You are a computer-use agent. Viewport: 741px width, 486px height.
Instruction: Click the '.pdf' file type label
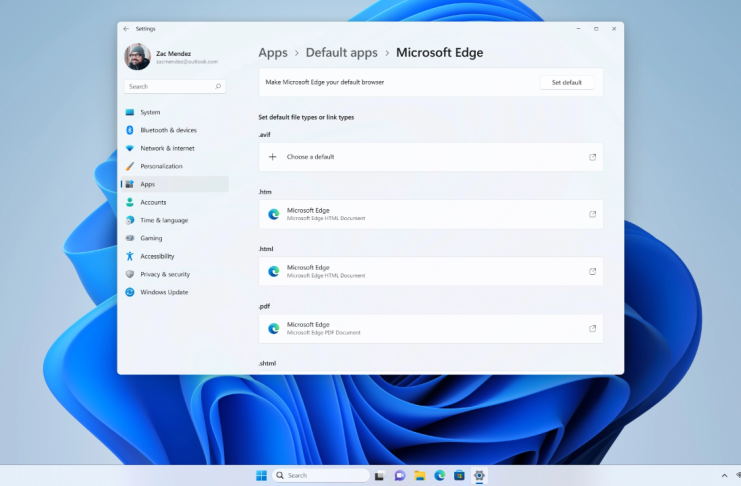point(264,306)
